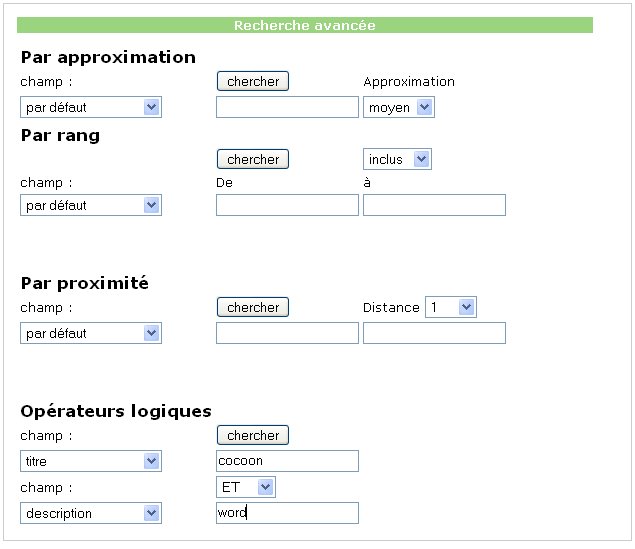Open the ET logical operator dropdown

click(246, 487)
